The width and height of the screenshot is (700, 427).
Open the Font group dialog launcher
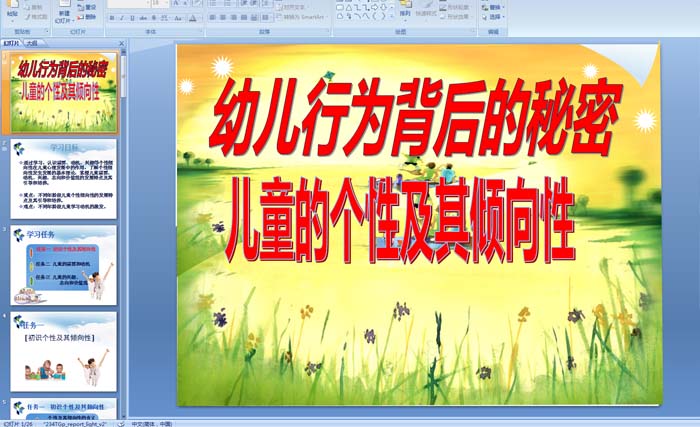[x=201, y=31]
